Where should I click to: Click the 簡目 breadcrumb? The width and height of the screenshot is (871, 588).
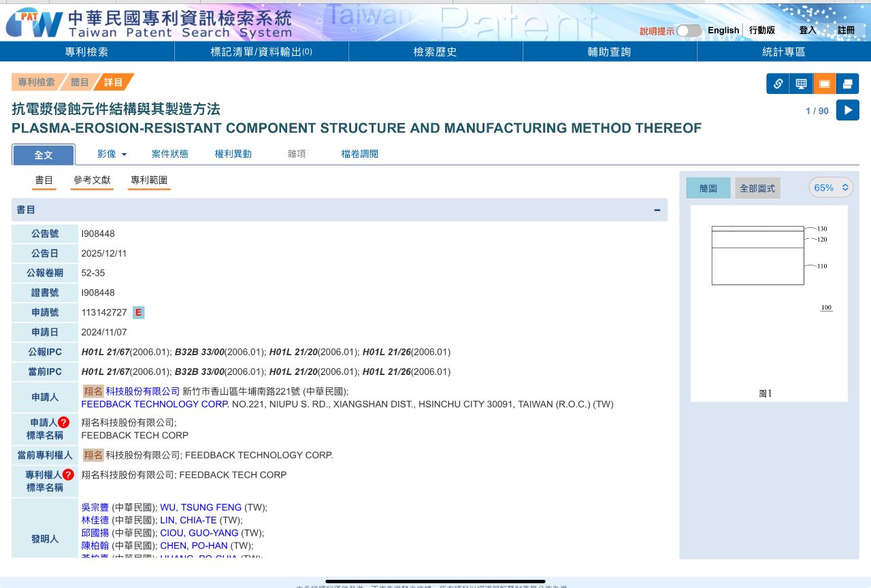(x=80, y=82)
